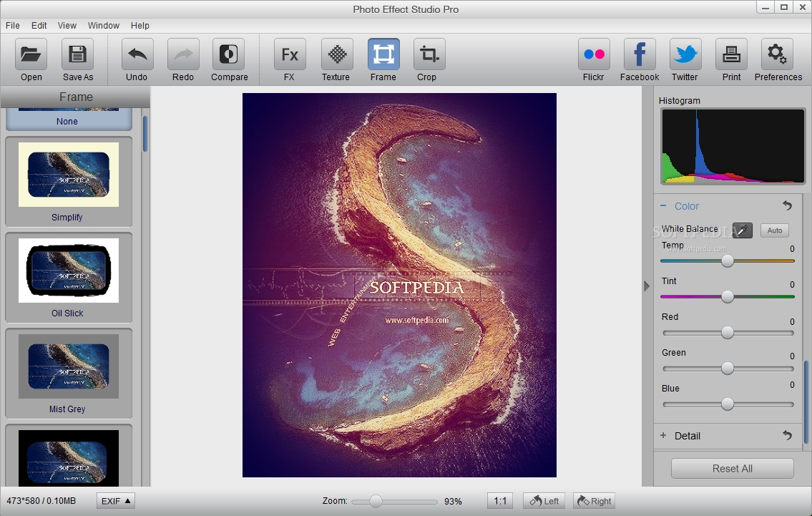Click the Histogram graph

coord(733,146)
